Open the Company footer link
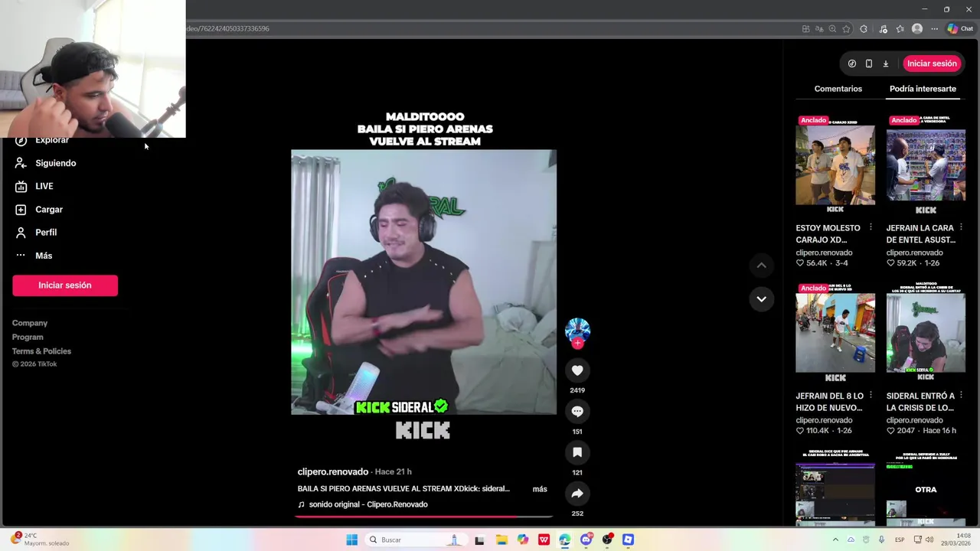The width and height of the screenshot is (980, 551). pos(30,323)
